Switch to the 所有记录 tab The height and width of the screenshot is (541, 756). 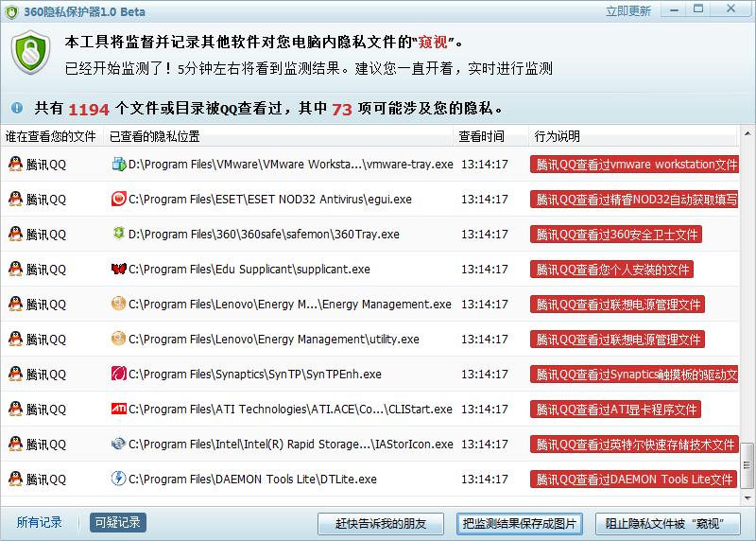[39, 522]
